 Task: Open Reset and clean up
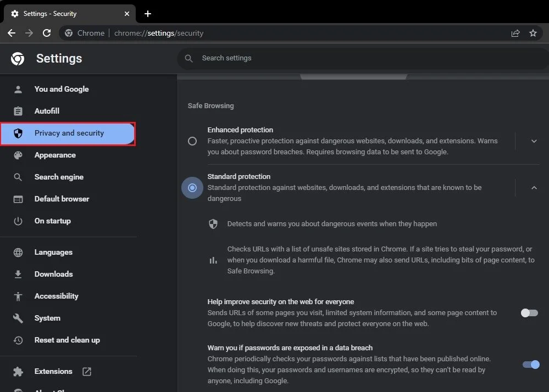(x=68, y=340)
